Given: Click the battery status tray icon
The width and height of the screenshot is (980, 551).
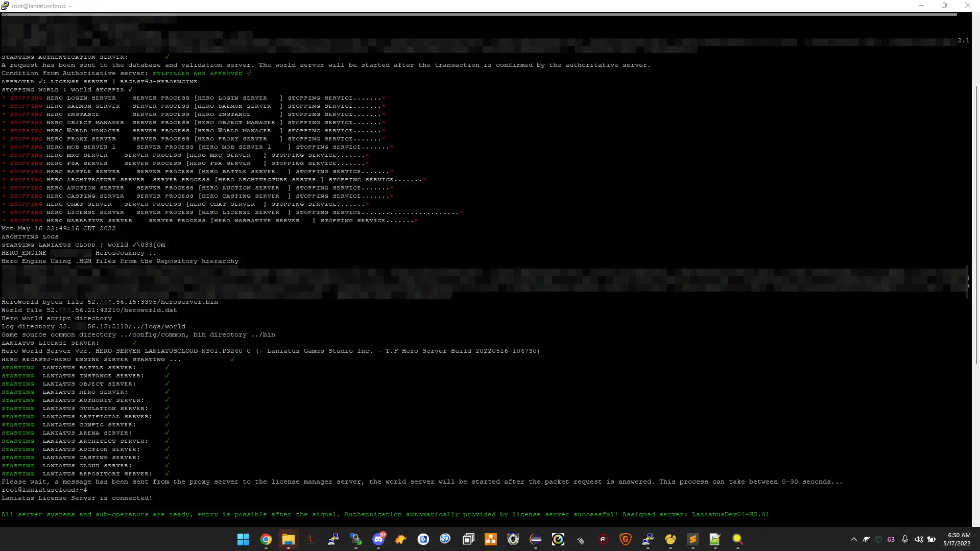Looking at the screenshot, I should [x=931, y=539].
